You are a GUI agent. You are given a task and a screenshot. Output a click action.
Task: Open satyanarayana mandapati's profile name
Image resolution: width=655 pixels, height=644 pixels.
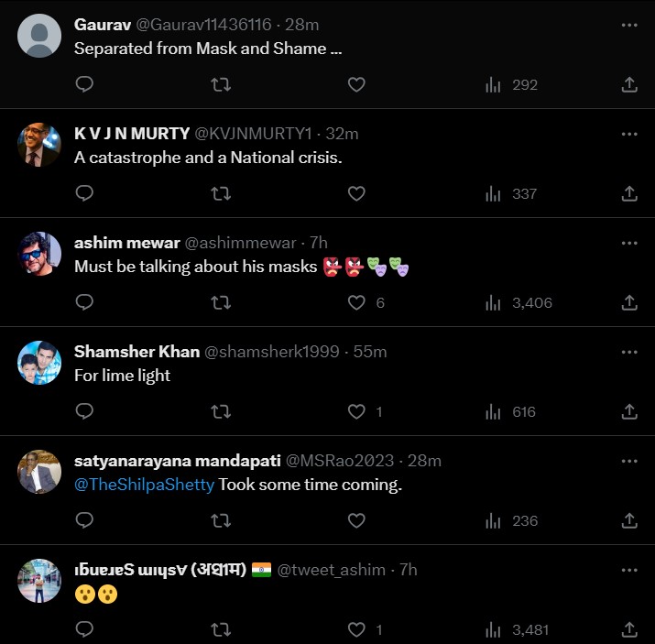pyautogui.click(x=177, y=461)
